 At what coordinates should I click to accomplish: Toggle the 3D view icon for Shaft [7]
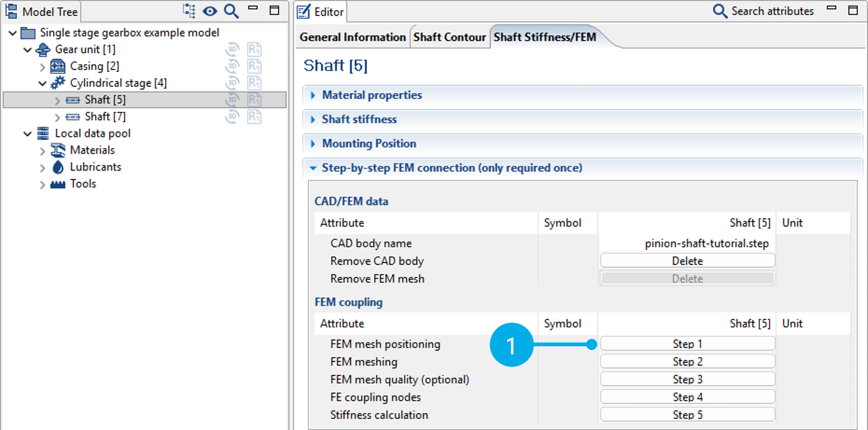tap(232, 116)
